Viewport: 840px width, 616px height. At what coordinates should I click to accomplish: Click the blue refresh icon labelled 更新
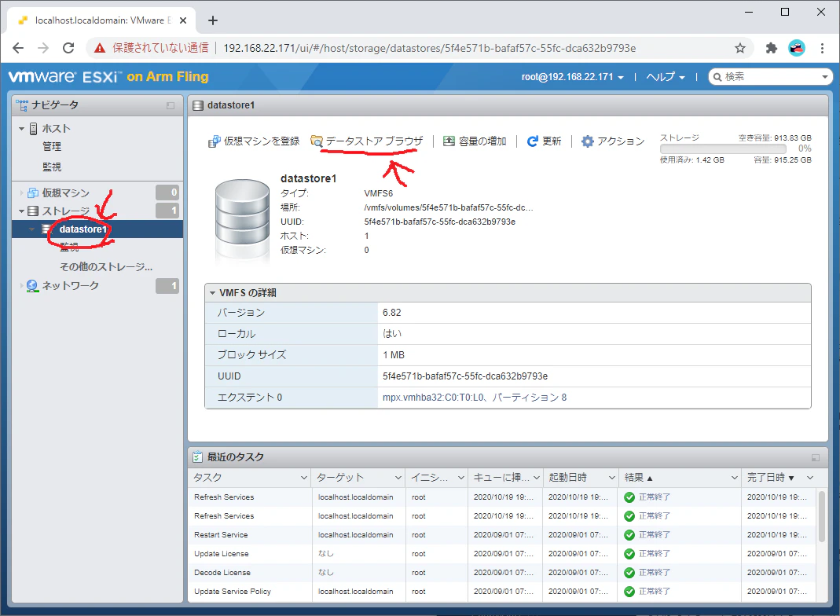533,141
